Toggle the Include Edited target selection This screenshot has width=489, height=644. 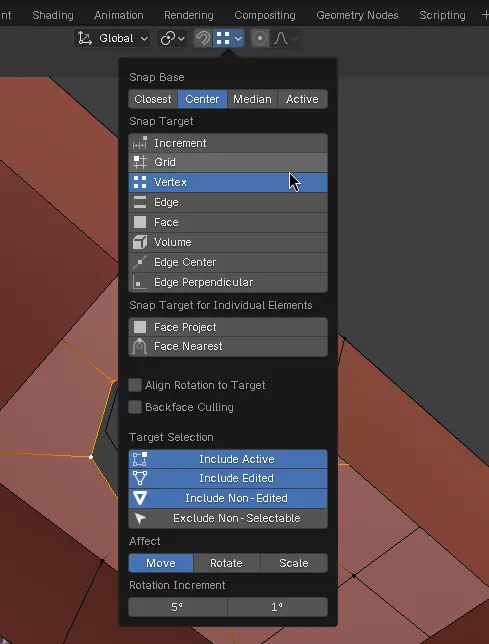tap(228, 478)
